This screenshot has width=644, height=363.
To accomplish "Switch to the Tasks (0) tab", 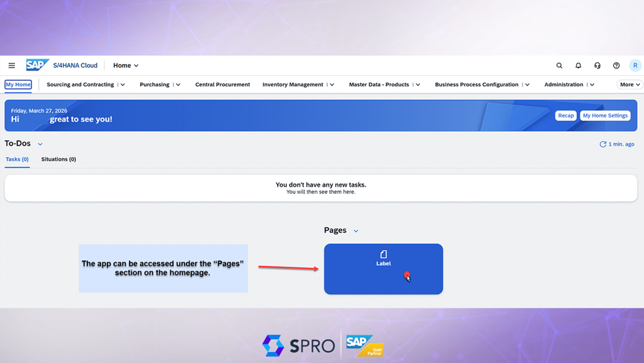I will (17, 159).
